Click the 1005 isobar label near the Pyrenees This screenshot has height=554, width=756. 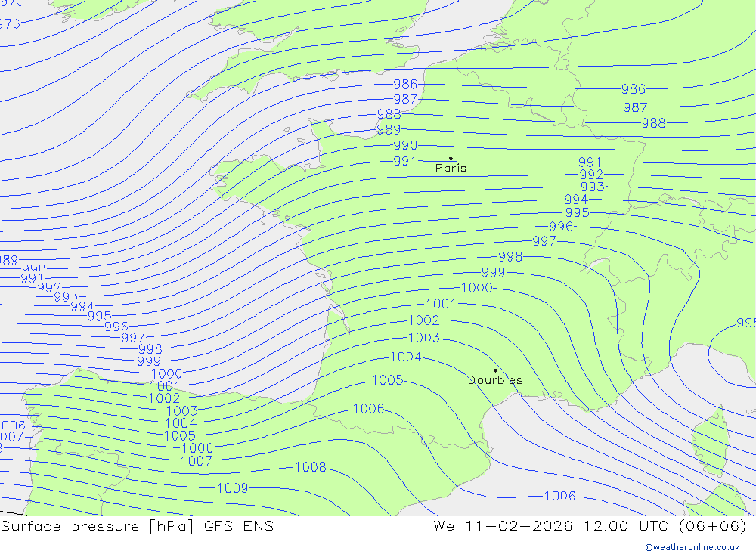click(387, 380)
